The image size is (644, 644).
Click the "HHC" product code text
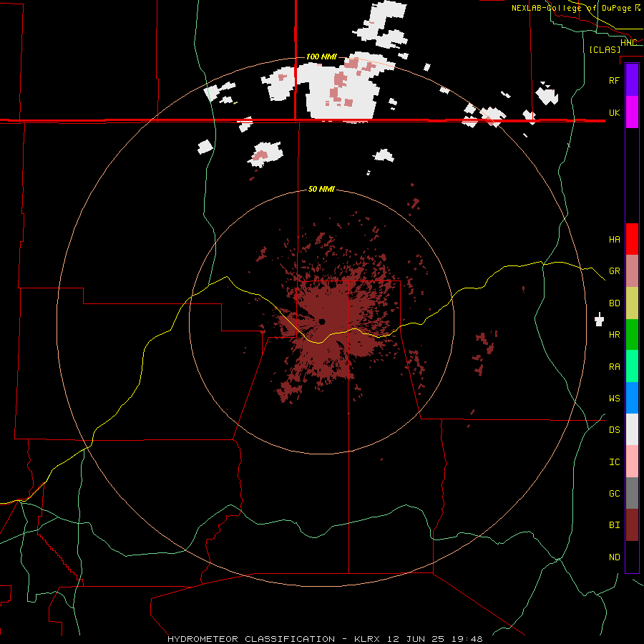click(x=628, y=43)
